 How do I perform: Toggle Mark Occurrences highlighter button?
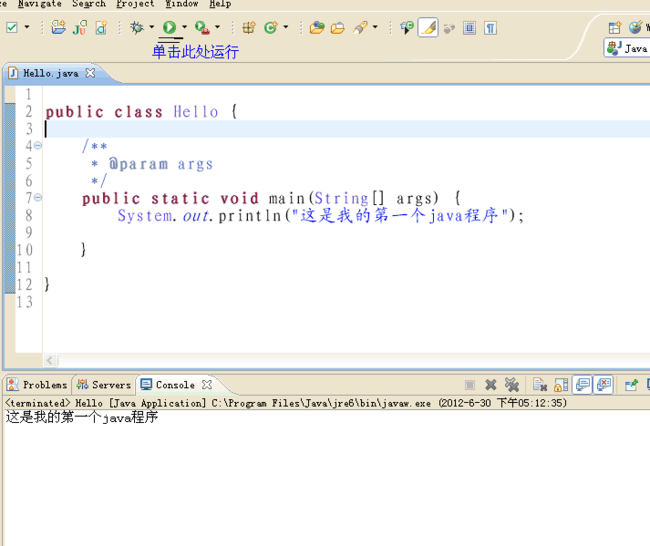pos(428,28)
